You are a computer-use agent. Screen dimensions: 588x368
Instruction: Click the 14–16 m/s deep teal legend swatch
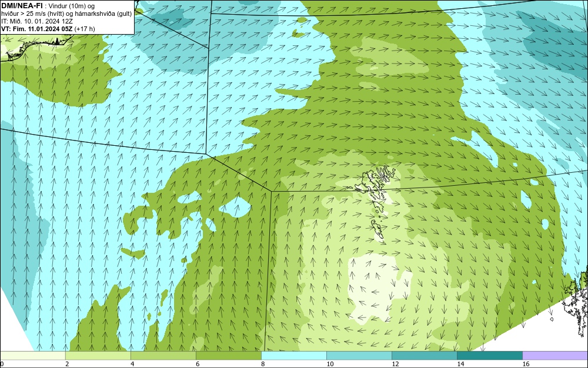(x=489, y=356)
